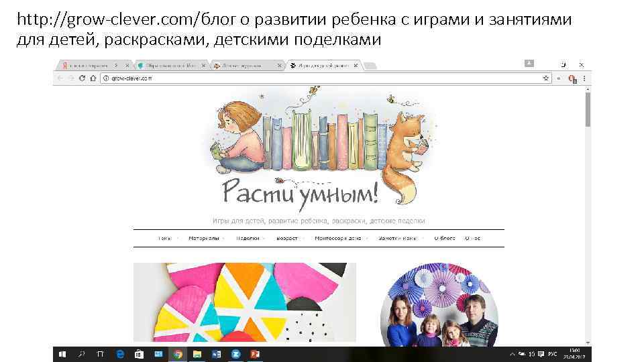Go back with the browser back arrow
Viewport: 644px width, 362px height.
(x=60, y=78)
